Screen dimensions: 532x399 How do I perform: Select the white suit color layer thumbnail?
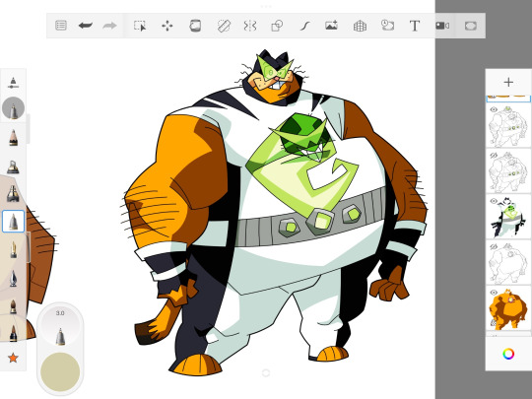[x=508, y=217]
